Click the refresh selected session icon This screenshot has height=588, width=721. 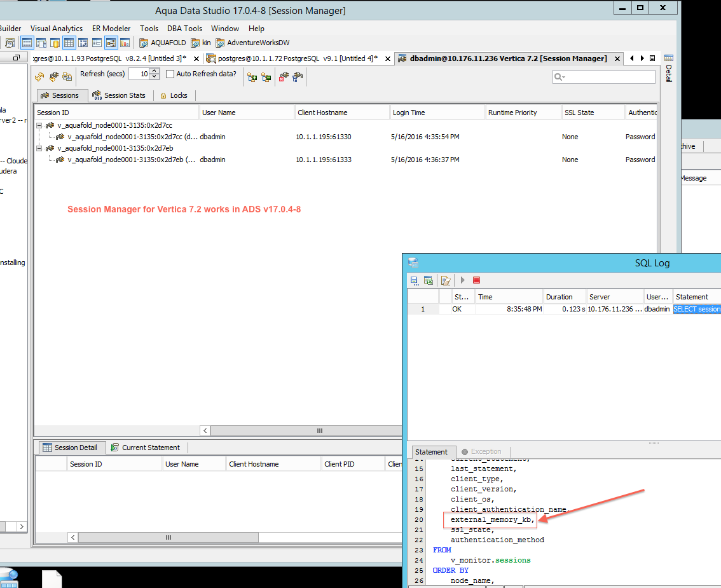[54, 77]
